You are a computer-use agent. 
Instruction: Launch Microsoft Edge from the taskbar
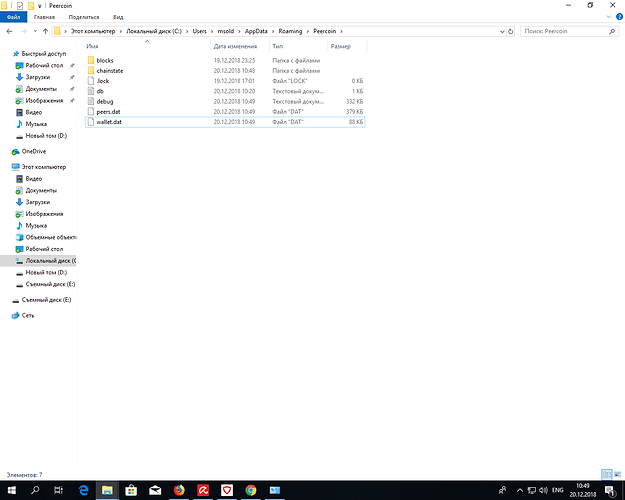click(x=83, y=490)
